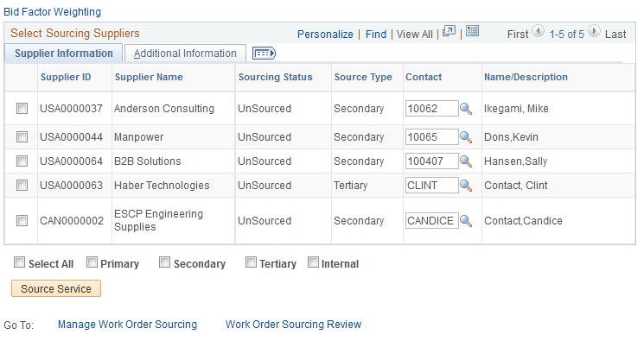Switch to Supplier Information tab
The height and width of the screenshot is (341, 644).
click(x=64, y=54)
